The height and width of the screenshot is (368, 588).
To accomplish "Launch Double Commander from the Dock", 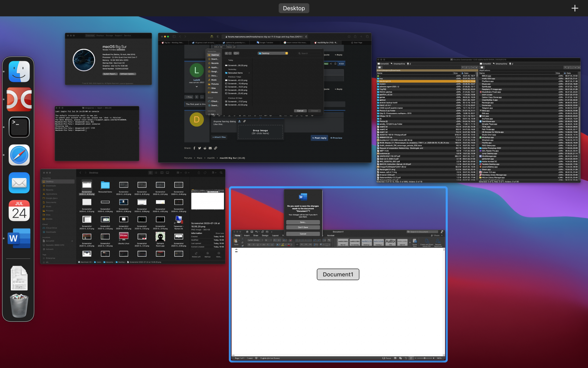I will [19, 99].
